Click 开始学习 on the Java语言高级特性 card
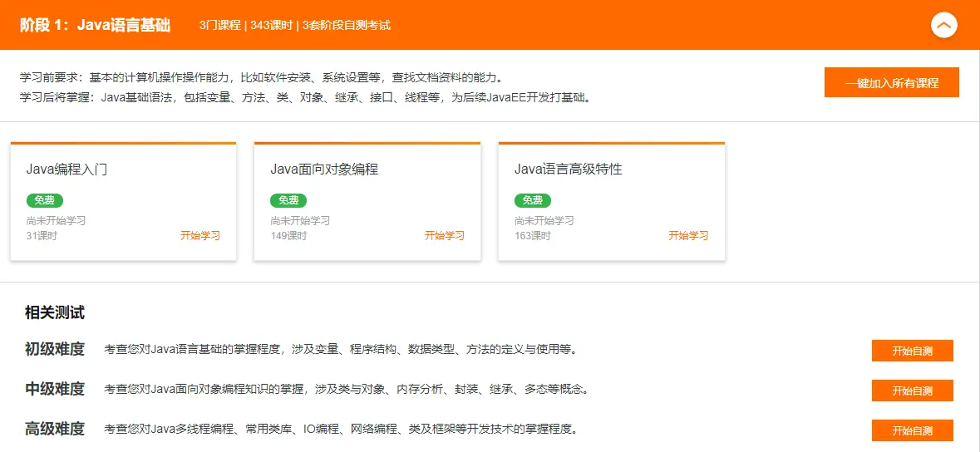 click(x=689, y=236)
